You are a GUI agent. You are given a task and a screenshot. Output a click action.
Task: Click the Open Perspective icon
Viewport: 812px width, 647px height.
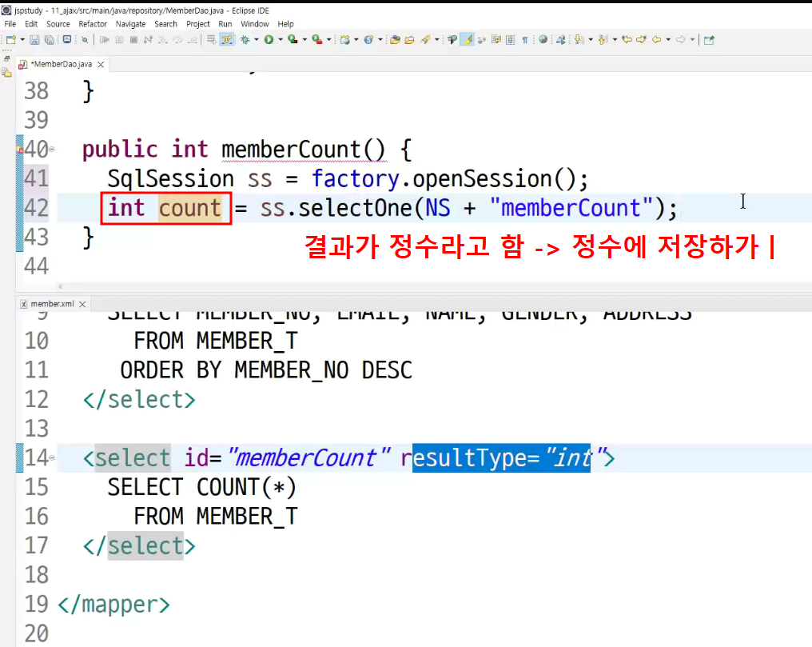point(709,39)
